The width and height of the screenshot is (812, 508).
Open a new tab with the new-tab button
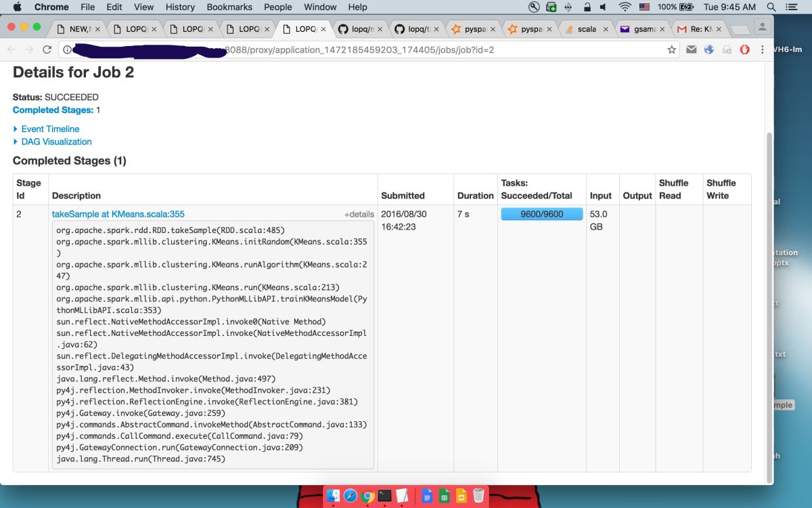click(740, 30)
